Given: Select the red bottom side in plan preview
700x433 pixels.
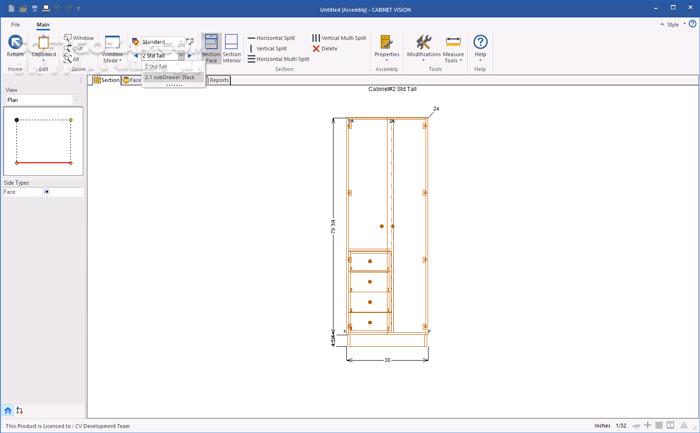Looking at the screenshot, I should pyautogui.click(x=44, y=163).
